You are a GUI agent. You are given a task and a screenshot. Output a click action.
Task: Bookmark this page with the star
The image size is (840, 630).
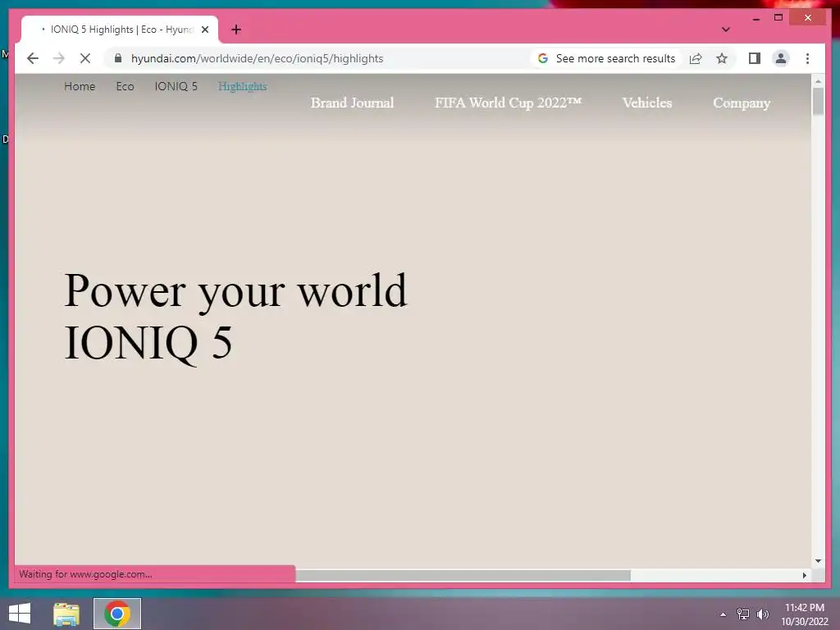[x=722, y=58]
